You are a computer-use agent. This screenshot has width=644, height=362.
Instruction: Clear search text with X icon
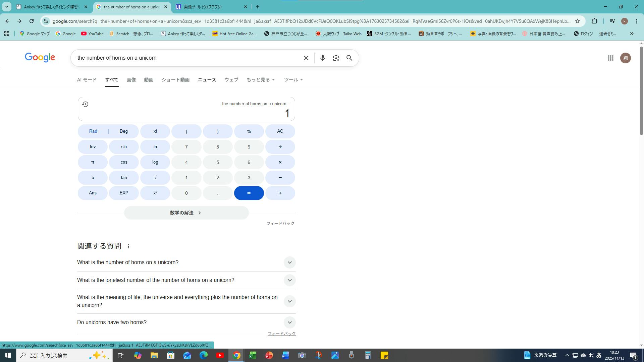[306, 58]
